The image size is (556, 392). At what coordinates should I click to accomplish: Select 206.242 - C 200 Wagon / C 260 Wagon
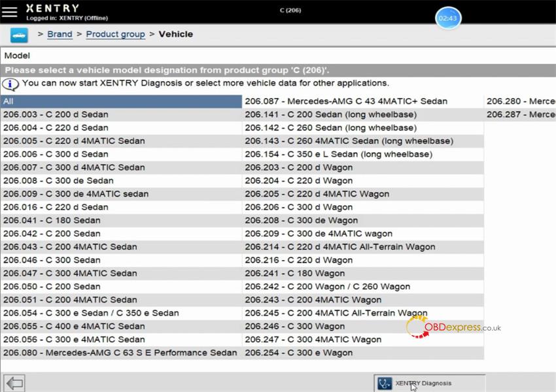tap(363, 286)
